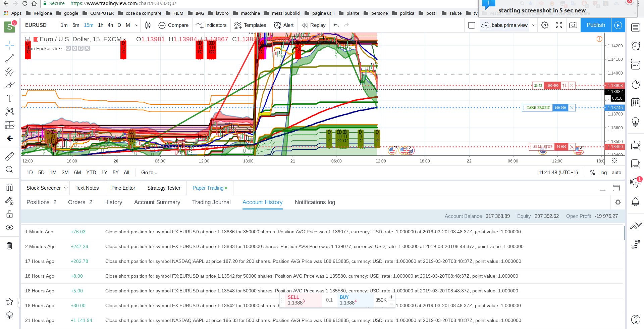Image resolution: width=644 pixels, height=329 pixels.
Task: Open the help question mark
Action: point(636,320)
